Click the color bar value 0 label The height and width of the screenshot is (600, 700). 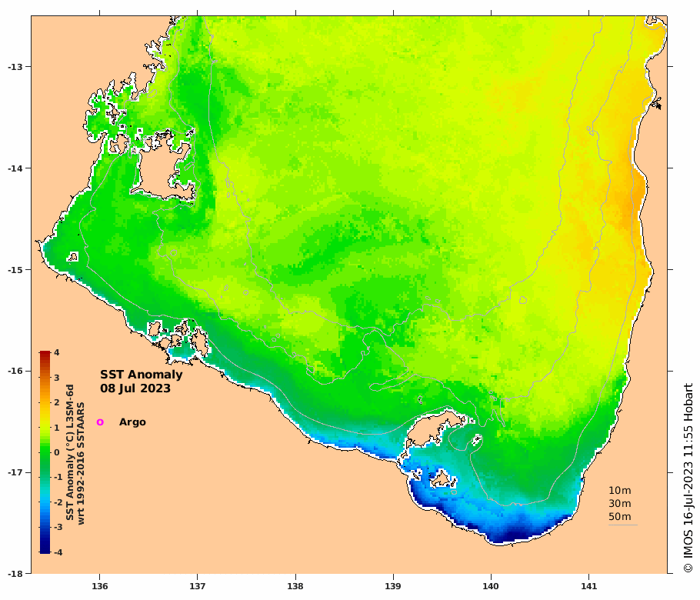pos(57,452)
